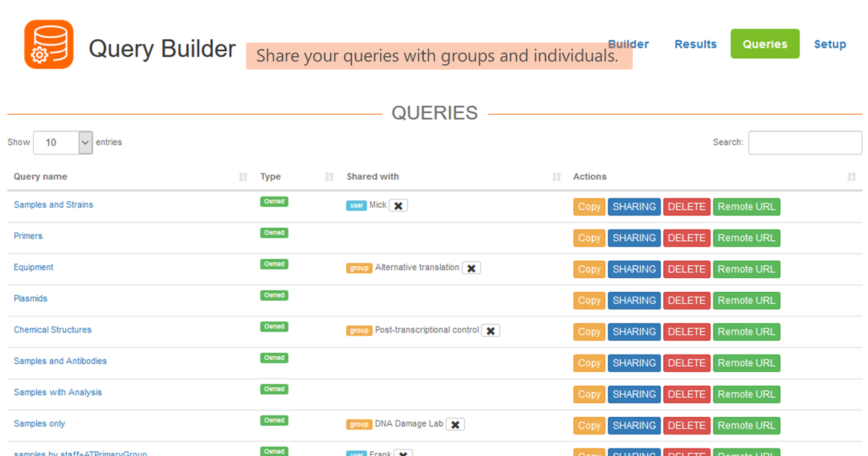This screenshot has width=868, height=456.
Task: Delete the Primers query
Action: (687, 238)
